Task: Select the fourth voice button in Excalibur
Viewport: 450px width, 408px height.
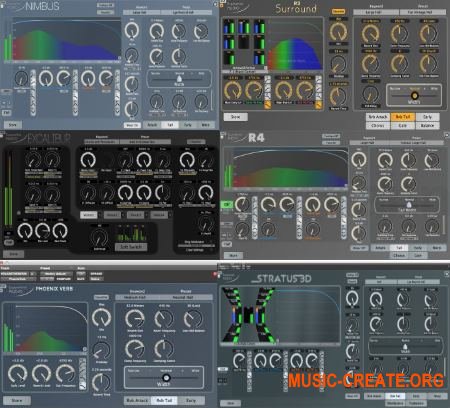Action: tap(159, 215)
